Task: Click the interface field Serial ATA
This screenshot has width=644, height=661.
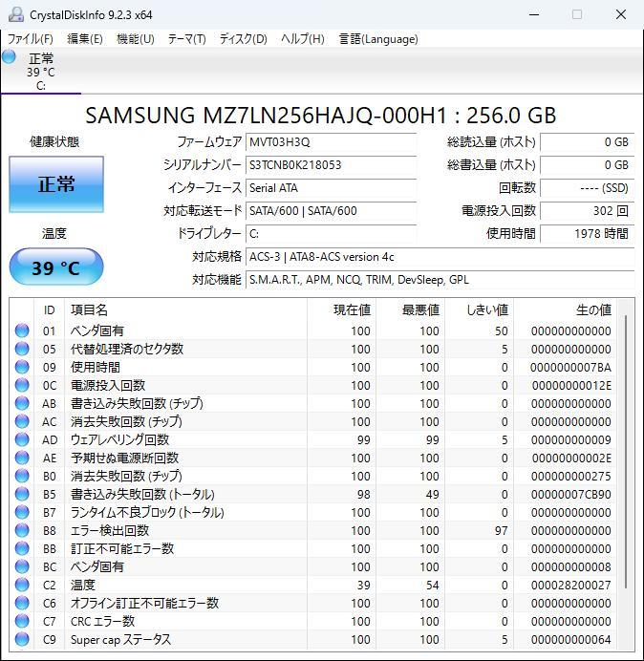Action: pos(331,187)
